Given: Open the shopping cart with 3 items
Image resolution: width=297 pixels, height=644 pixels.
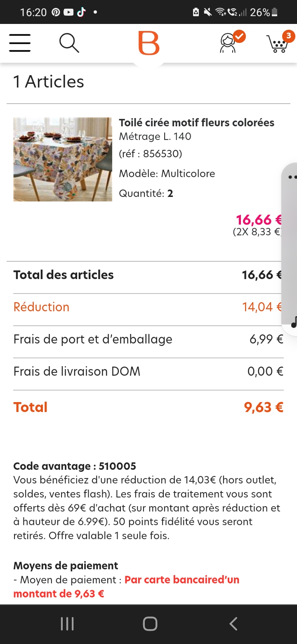Looking at the screenshot, I should point(278,43).
